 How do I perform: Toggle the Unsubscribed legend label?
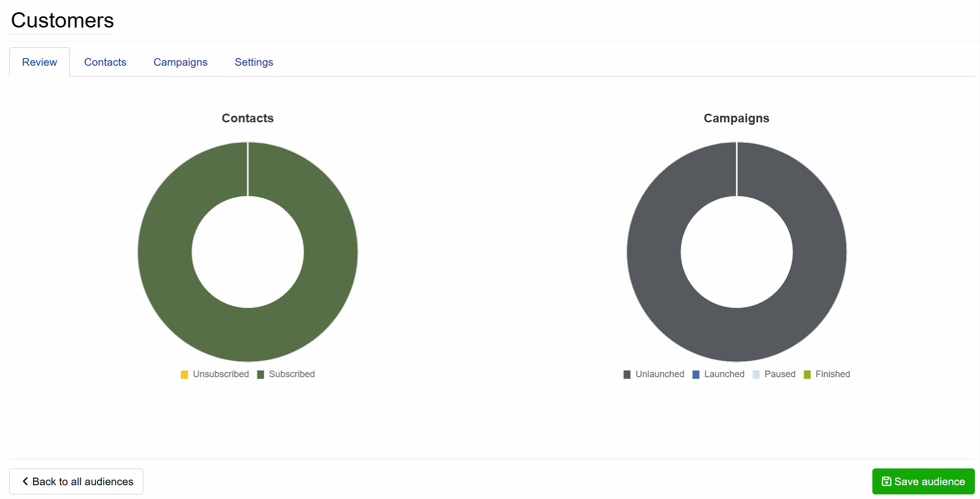(x=221, y=374)
